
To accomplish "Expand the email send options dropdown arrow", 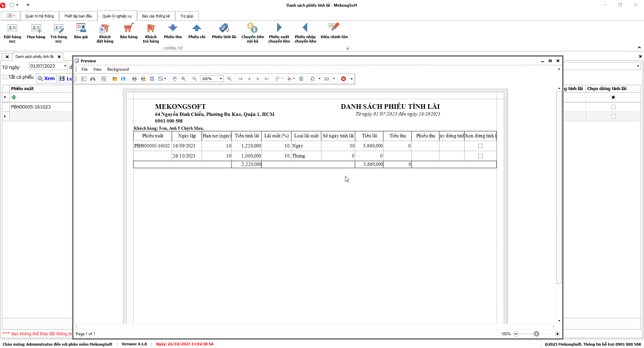I will pyautogui.click(x=334, y=79).
